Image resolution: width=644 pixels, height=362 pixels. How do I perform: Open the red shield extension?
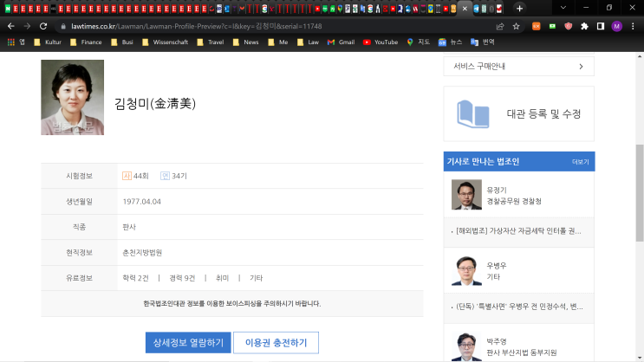coord(569,26)
